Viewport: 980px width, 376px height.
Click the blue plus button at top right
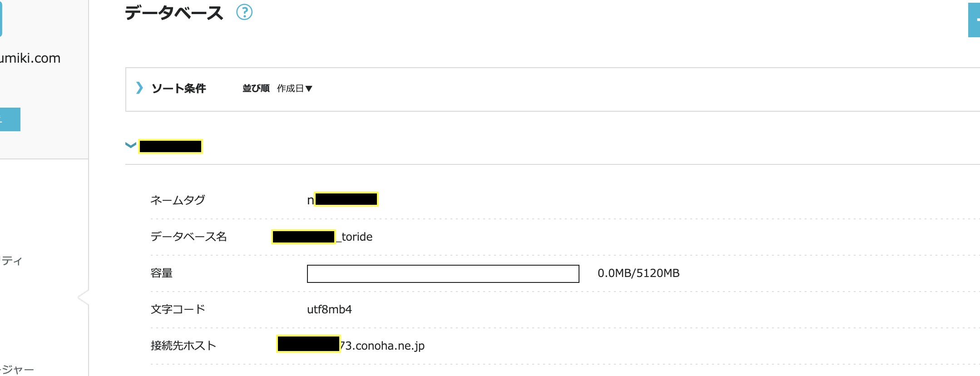[x=974, y=20]
